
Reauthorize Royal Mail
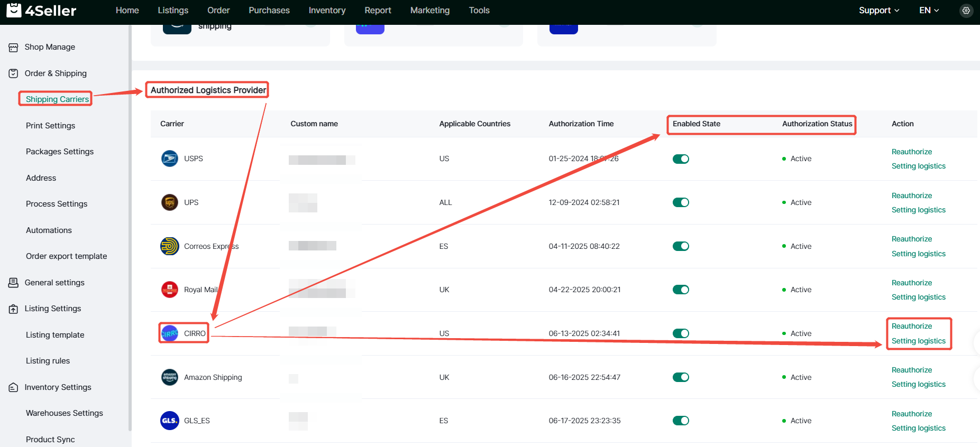(x=912, y=283)
